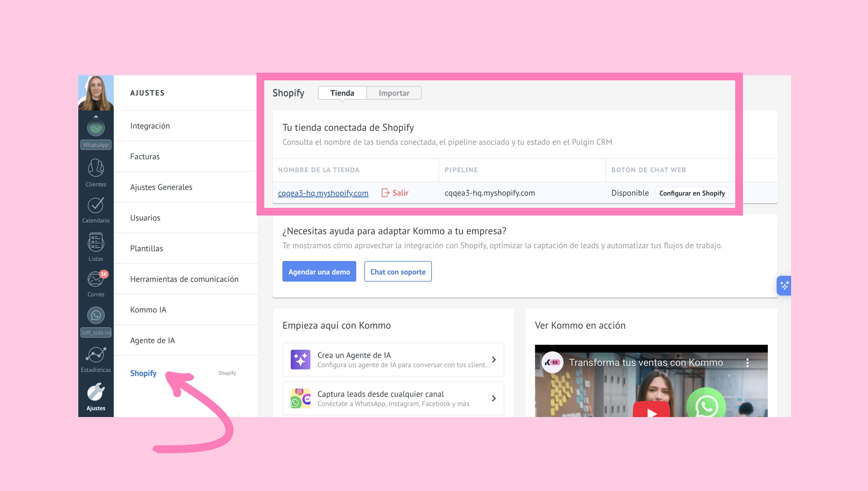This screenshot has height=491, width=868.
Task: Open the Captura leads desde cualquier canal card
Action: (393, 398)
